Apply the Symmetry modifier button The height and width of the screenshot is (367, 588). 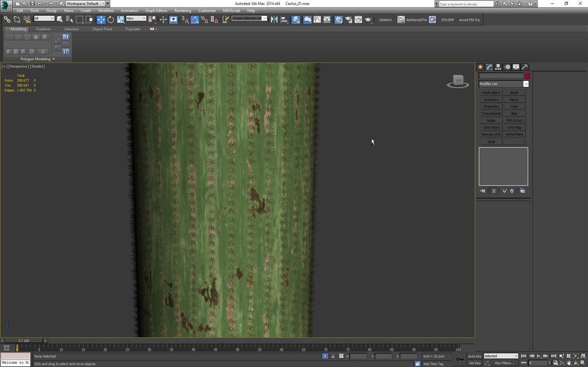(x=491, y=99)
